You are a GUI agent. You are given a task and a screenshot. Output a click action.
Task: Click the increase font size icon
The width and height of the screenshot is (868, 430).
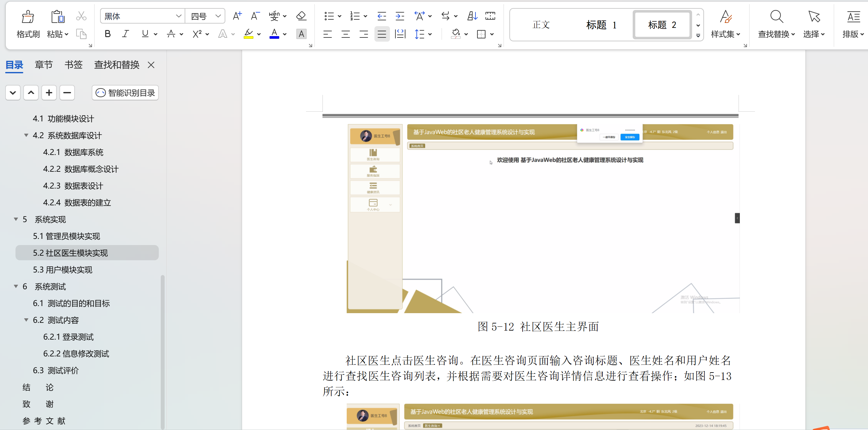[x=237, y=16]
